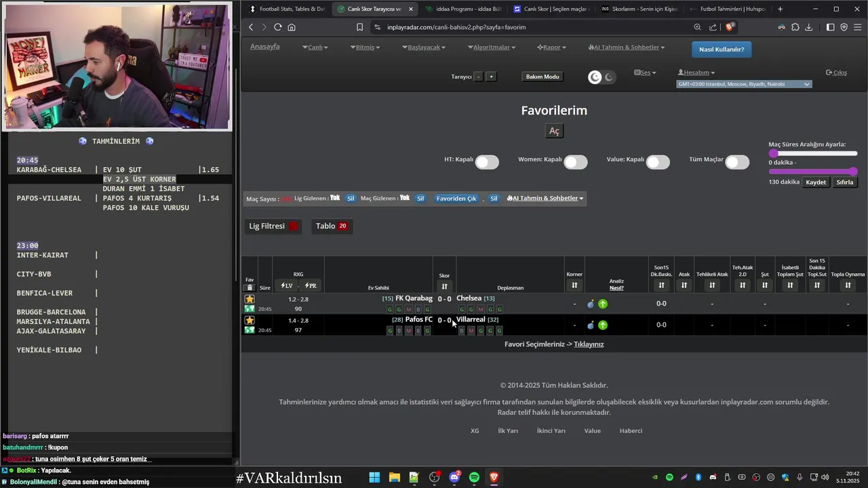Switch dark/light mode moon toggle
This screenshot has width=868, height=488.
[x=601, y=77]
